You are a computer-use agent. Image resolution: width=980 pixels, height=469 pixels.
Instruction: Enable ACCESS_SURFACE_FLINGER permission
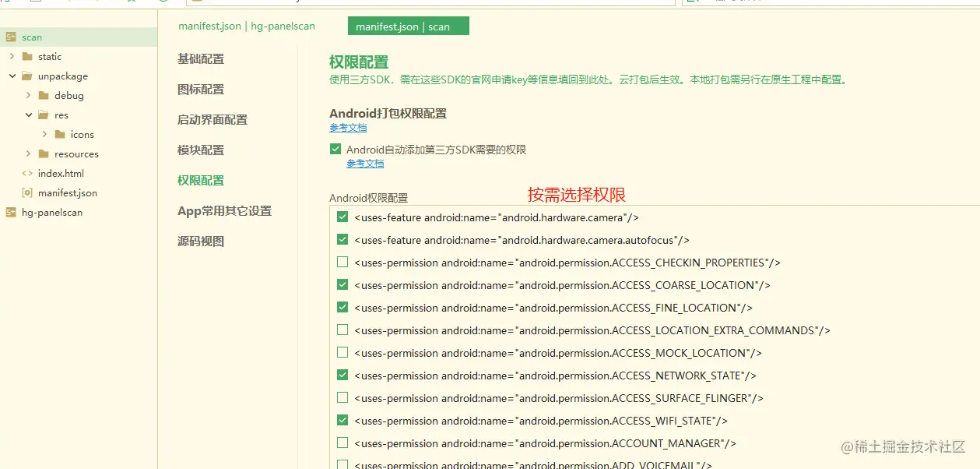[x=342, y=397]
